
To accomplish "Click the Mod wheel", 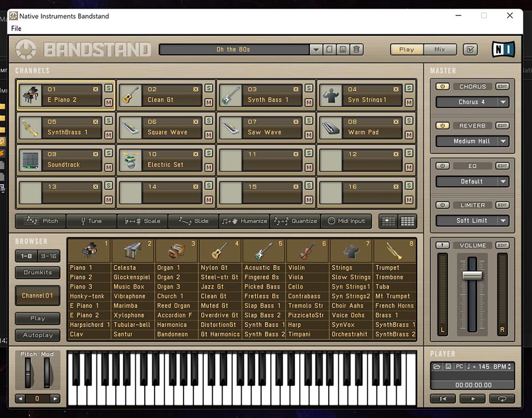I will (x=47, y=373).
